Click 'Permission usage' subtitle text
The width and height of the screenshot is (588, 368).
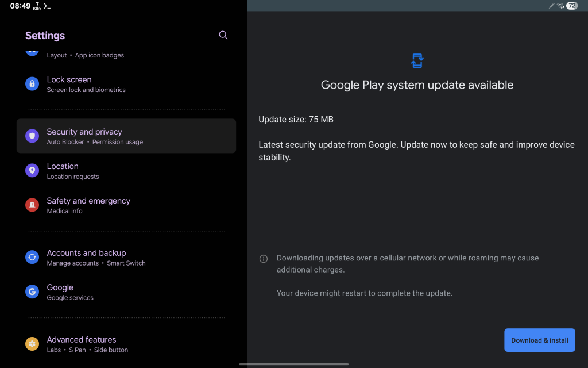(118, 142)
